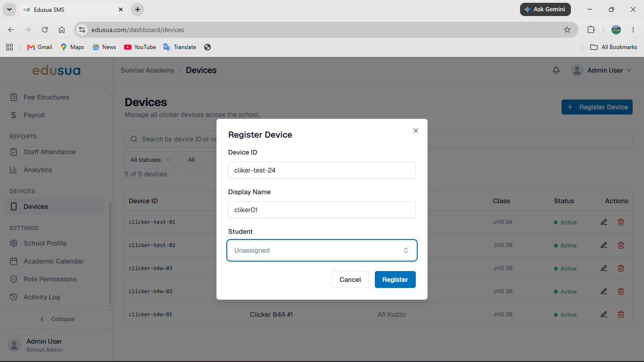This screenshot has height=362, width=644.
Task: Open YouTube bookmark
Action: [x=140, y=47]
